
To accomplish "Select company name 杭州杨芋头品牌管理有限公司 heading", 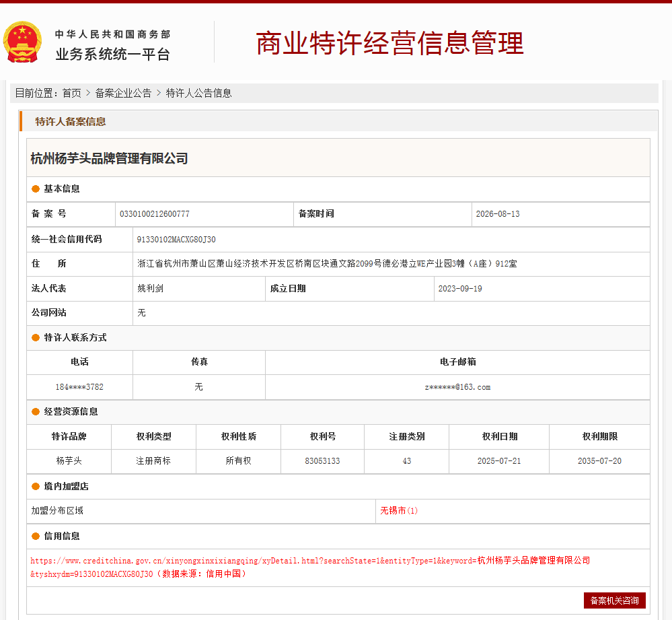I will 109,158.
